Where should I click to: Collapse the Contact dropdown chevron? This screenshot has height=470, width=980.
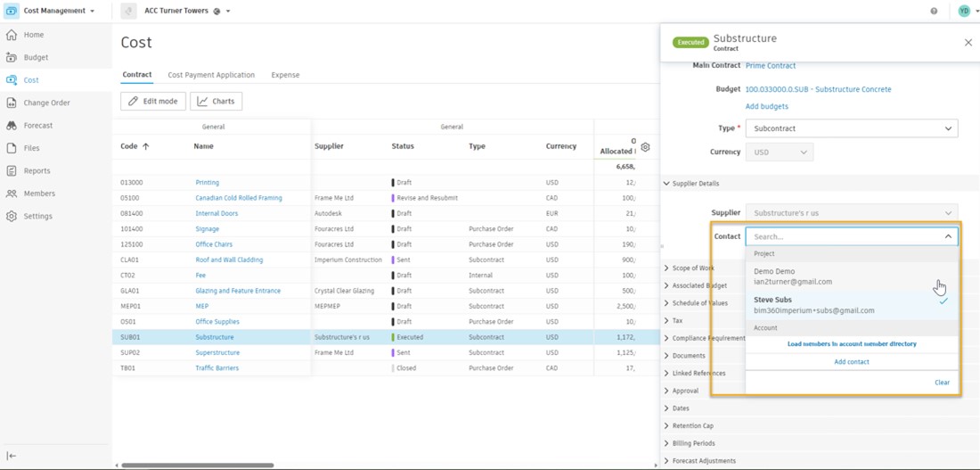pos(948,236)
